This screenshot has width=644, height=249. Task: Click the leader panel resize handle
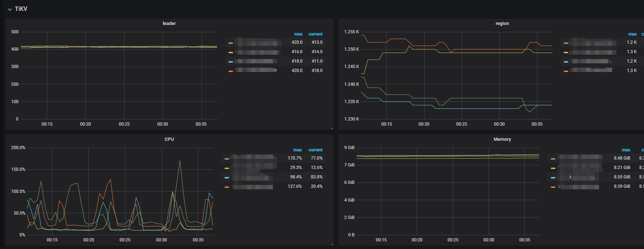[x=332, y=128]
